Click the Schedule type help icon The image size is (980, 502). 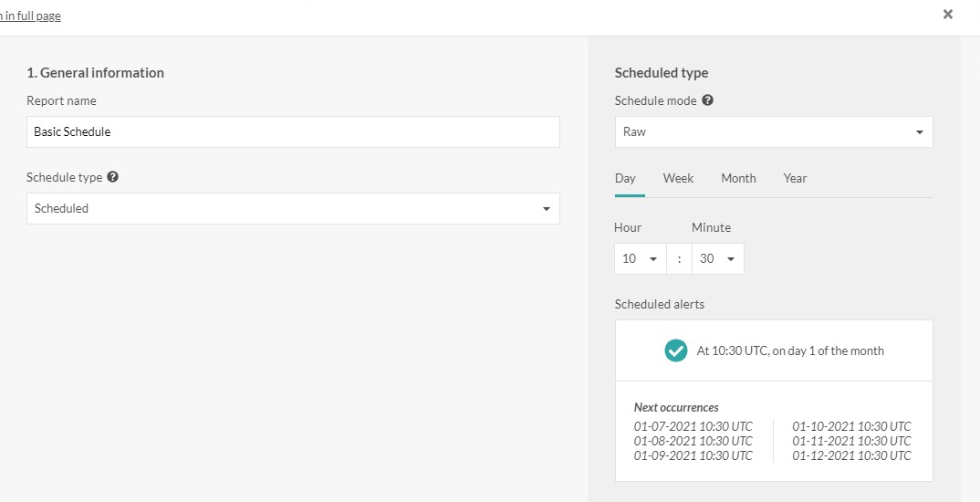point(112,177)
